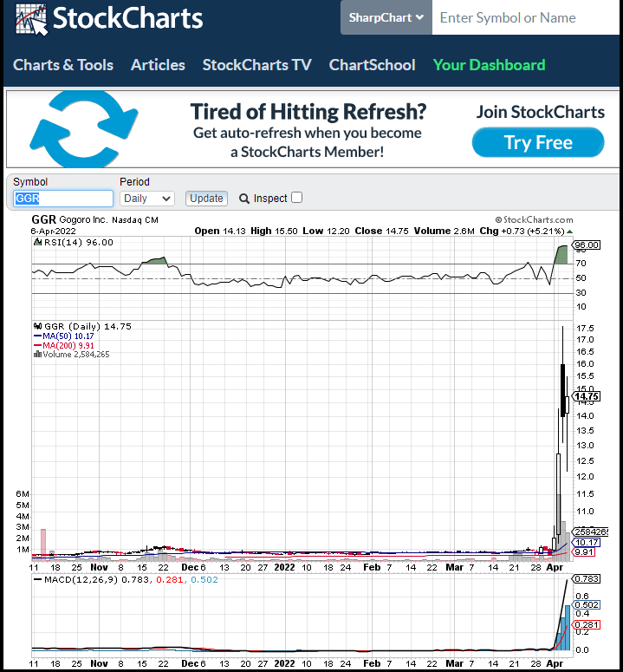Open the Charts & Tools menu
Viewport: 623px width, 672px height.
63,65
